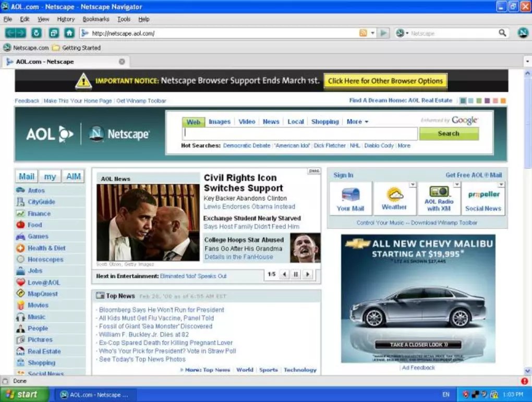
Task: Select the Propeller Social News icon
Action: [x=483, y=194]
